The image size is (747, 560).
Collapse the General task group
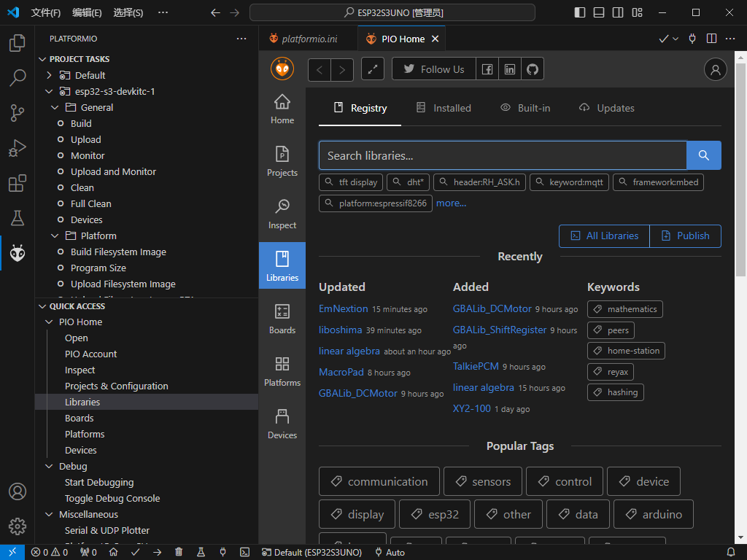pyautogui.click(x=55, y=108)
